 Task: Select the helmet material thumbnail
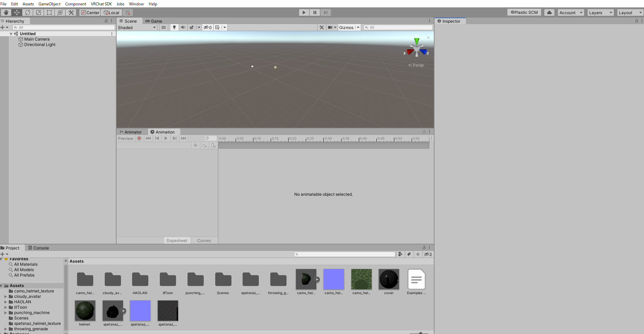pos(85,311)
